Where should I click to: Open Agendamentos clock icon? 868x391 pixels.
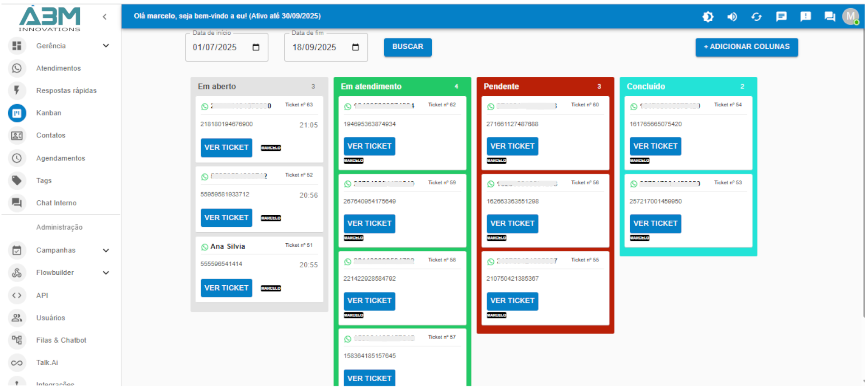17,158
